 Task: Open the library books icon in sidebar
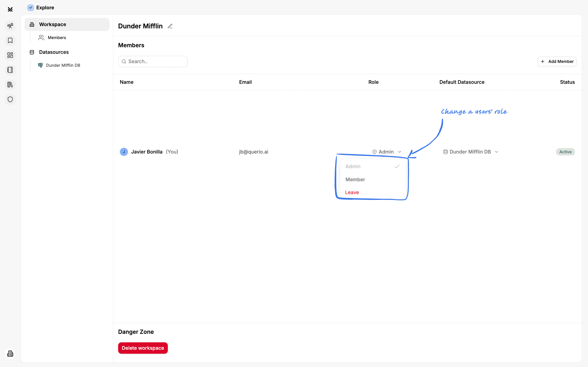click(x=10, y=85)
